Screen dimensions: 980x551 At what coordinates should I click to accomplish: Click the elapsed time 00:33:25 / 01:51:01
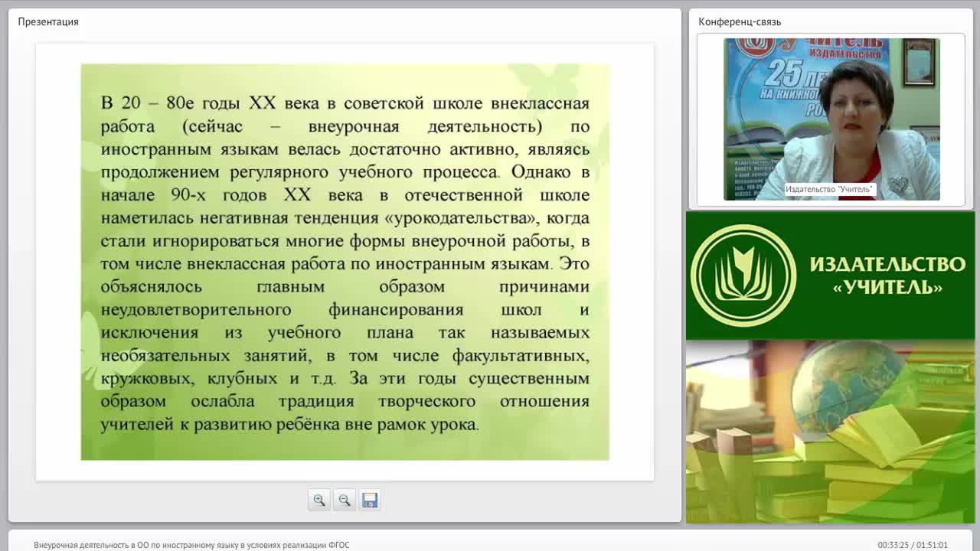913,545
